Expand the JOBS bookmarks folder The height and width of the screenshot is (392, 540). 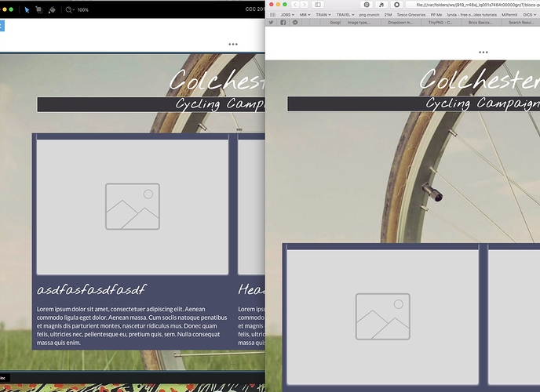(287, 14)
